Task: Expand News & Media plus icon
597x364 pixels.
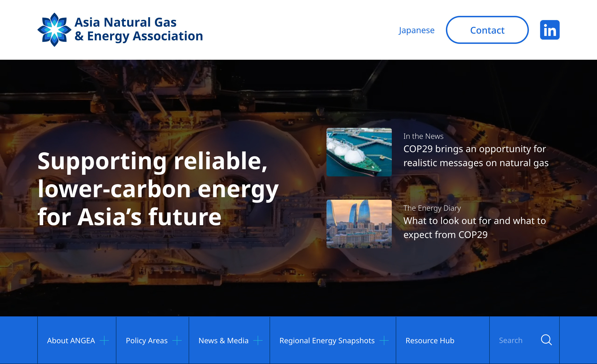Action: coord(258,340)
